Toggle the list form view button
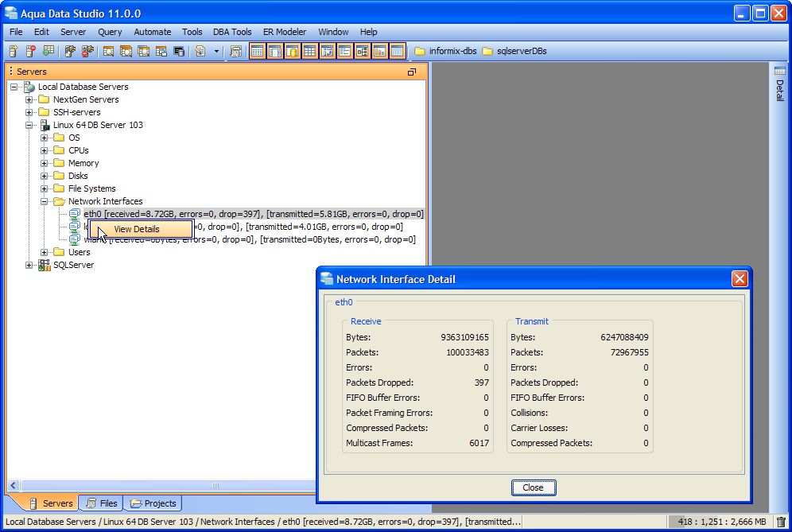The width and height of the screenshot is (792, 532). tap(345, 51)
